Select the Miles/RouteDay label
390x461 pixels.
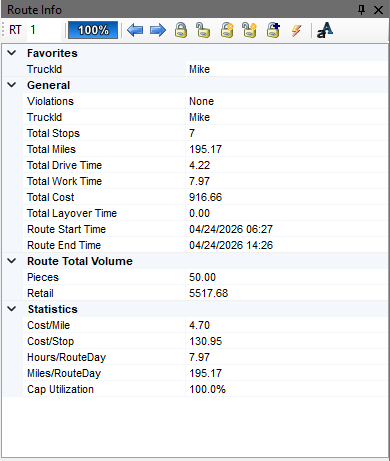coord(64,373)
